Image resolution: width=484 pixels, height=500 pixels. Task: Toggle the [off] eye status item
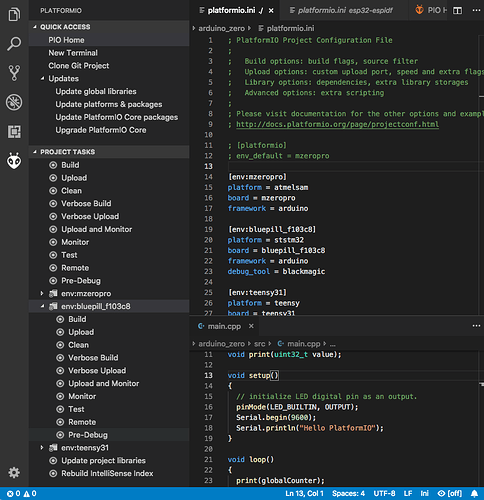[450, 493]
